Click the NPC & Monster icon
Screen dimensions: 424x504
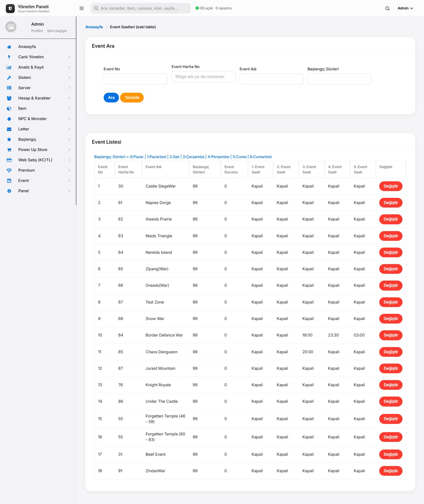(x=9, y=119)
